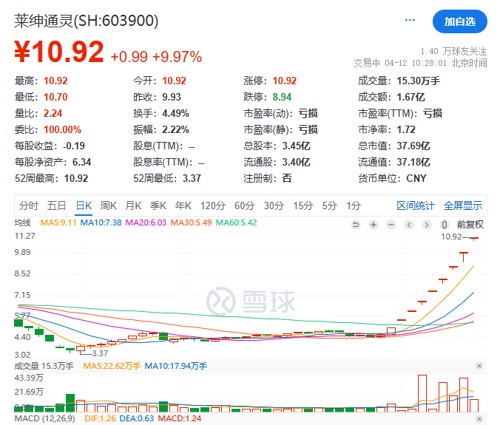Click the MA20:6.03 moving average label
This screenshot has width=500, height=425.
(146, 223)
